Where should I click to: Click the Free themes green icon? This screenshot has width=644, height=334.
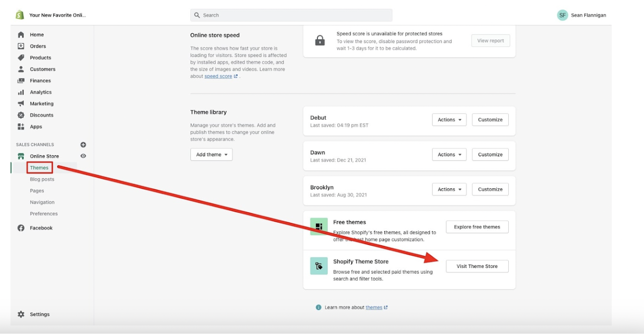tap(319, 226)
